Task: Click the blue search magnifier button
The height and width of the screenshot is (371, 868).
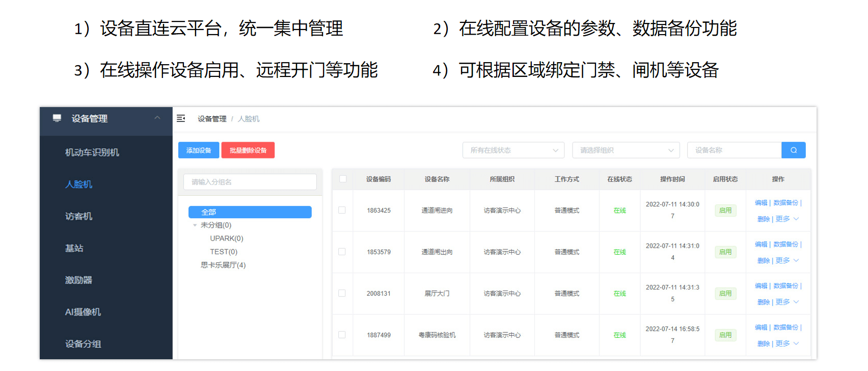Action: (x=793, y=150)
